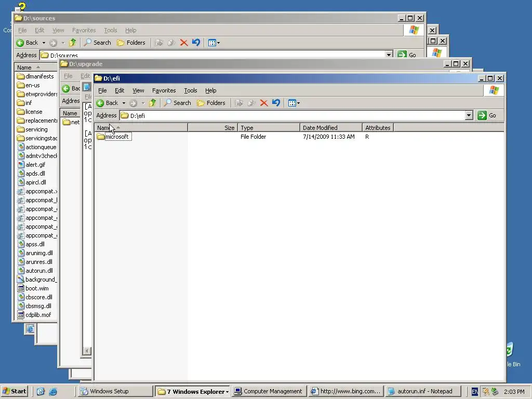Click Go button in D:\efi window
The width and height of the screenshot is (532, 399).
[487, 115]
